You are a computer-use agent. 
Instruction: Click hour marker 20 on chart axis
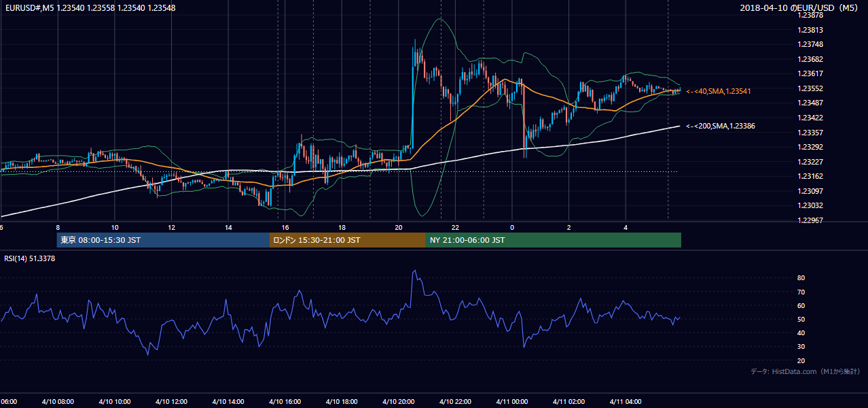398,227
